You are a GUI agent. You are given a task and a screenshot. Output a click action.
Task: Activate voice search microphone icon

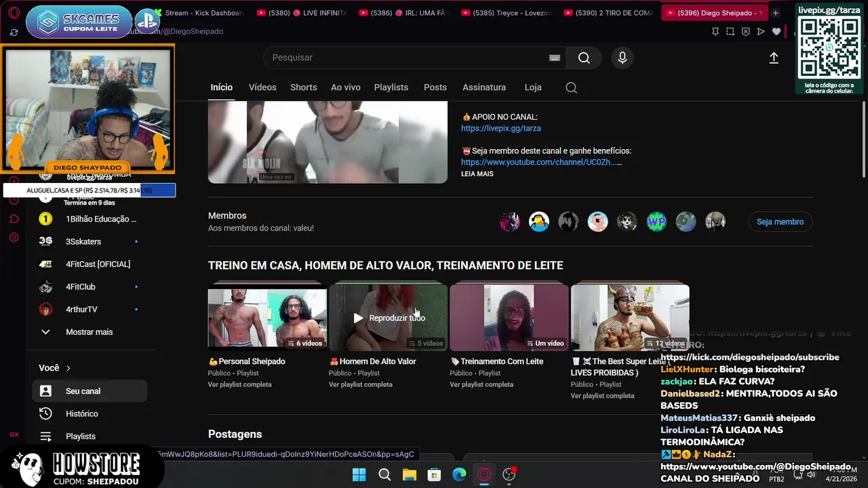click(x=623, y=58)
